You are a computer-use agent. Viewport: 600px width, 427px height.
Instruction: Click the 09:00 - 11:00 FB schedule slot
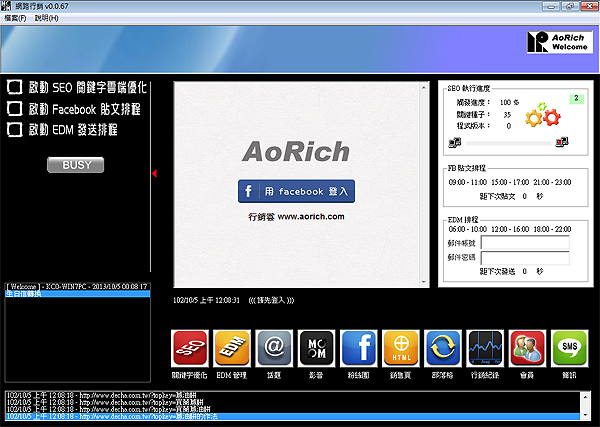467,182
